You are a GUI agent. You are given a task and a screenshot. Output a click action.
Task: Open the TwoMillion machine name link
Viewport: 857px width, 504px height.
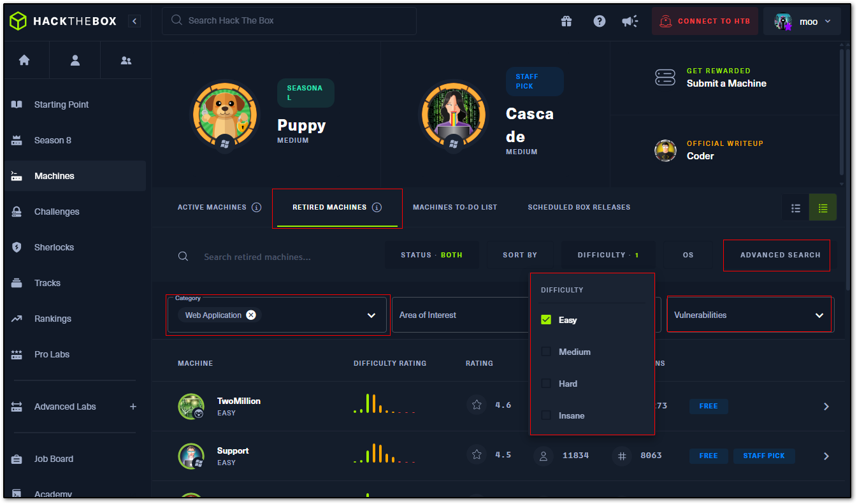pos(239,401)
